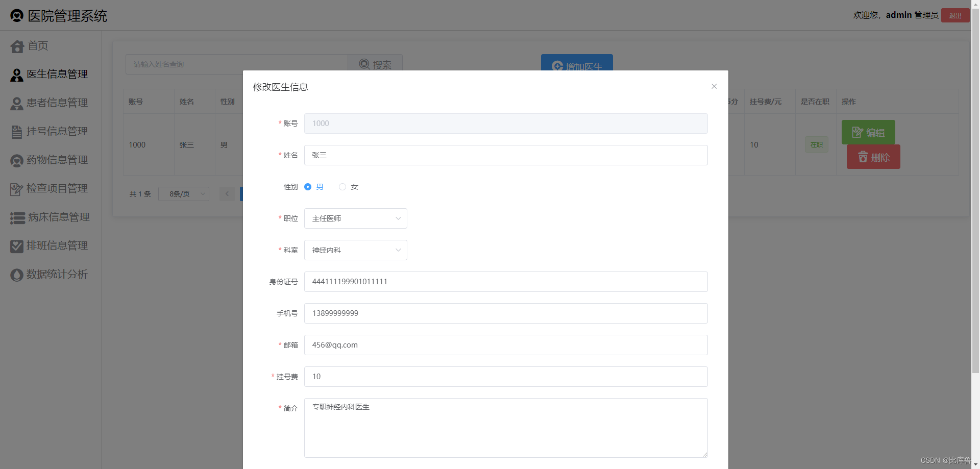Click the clipboard icon beside 挂号信息管理
Screen dimensions: 980x469
(17, 132)
